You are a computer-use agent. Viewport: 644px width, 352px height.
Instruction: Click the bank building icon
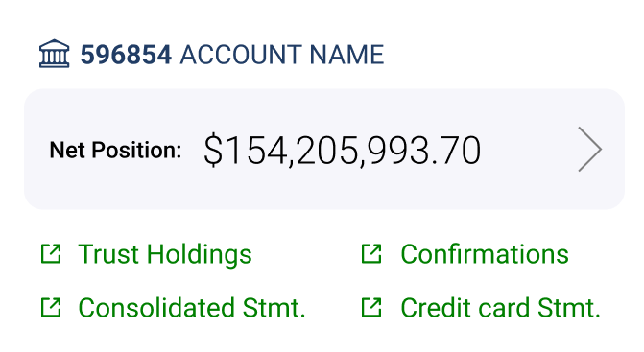point(54,54)
